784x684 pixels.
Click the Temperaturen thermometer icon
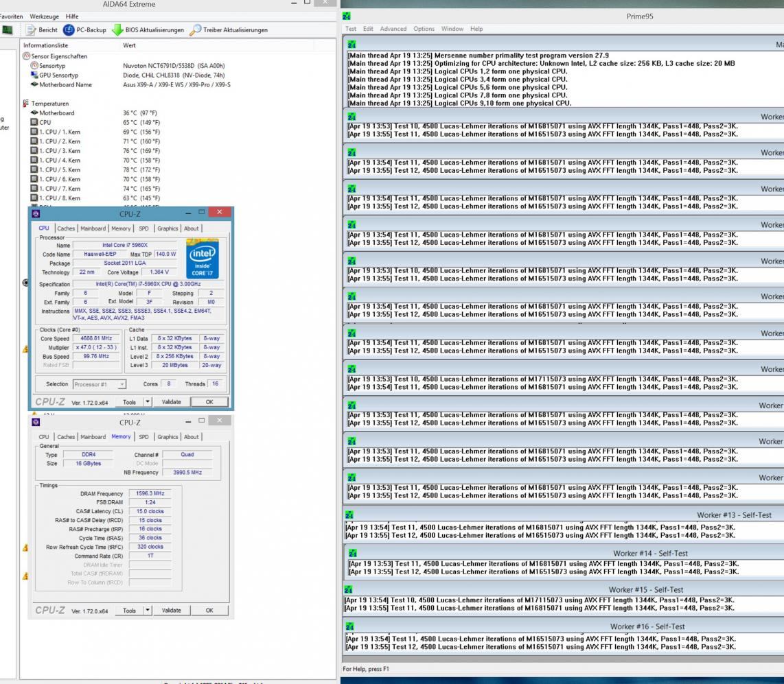click(26, 104)
